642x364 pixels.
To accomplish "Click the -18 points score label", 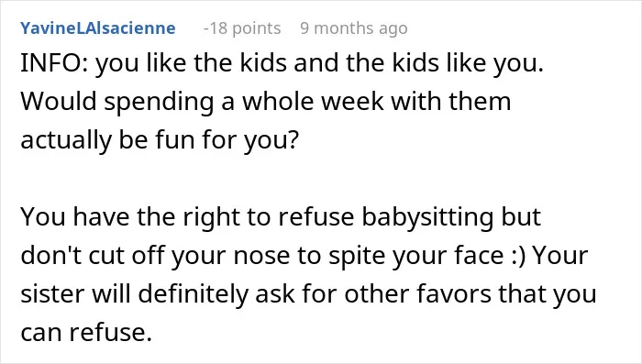I will pyautogui.click(x=242, y=28).
